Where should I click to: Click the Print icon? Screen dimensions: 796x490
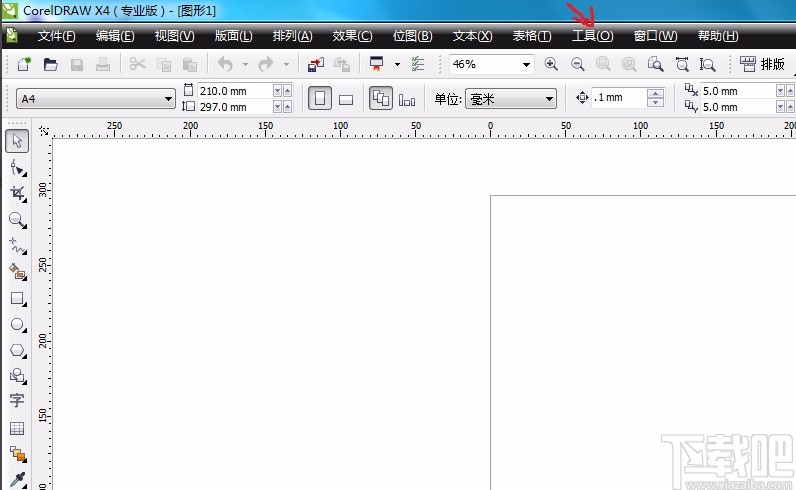tap(103, 64)
